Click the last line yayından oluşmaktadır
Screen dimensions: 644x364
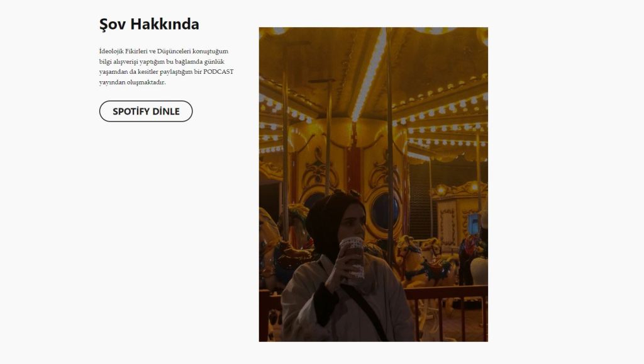pyautogui.click(x=132, y=82)
